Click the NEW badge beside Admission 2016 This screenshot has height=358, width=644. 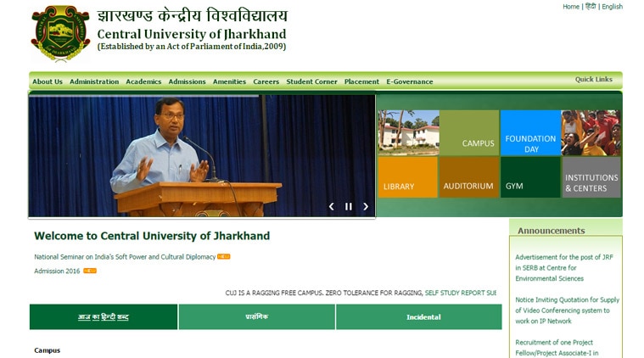(90, 271)
